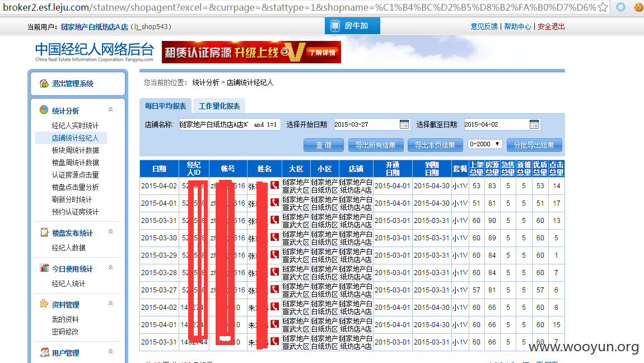Open 认证房源点击量 sidebar item
This screenshot has width=644, height=363.
[x=75, y=175]
